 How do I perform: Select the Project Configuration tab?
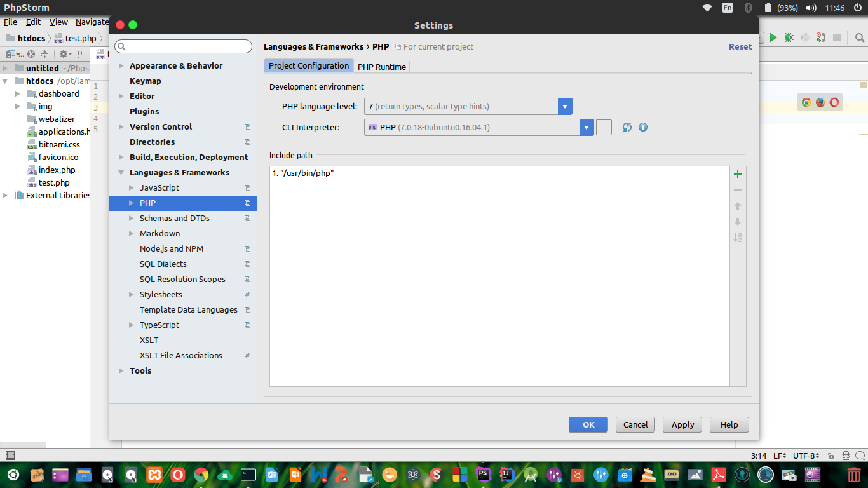pyautogui.click(x=309, y=65)
